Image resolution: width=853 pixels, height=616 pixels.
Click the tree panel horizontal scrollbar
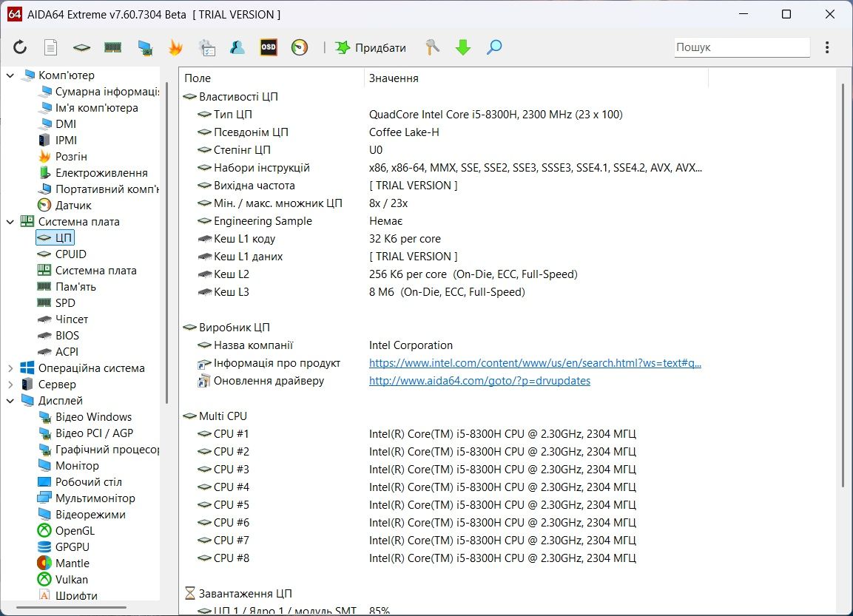tap(71, 607)
